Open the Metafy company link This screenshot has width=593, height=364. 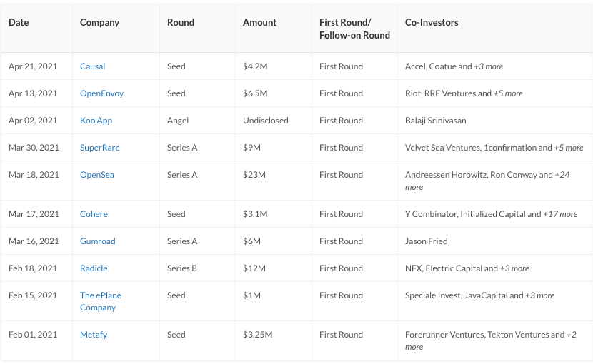[x=94, y=335]
